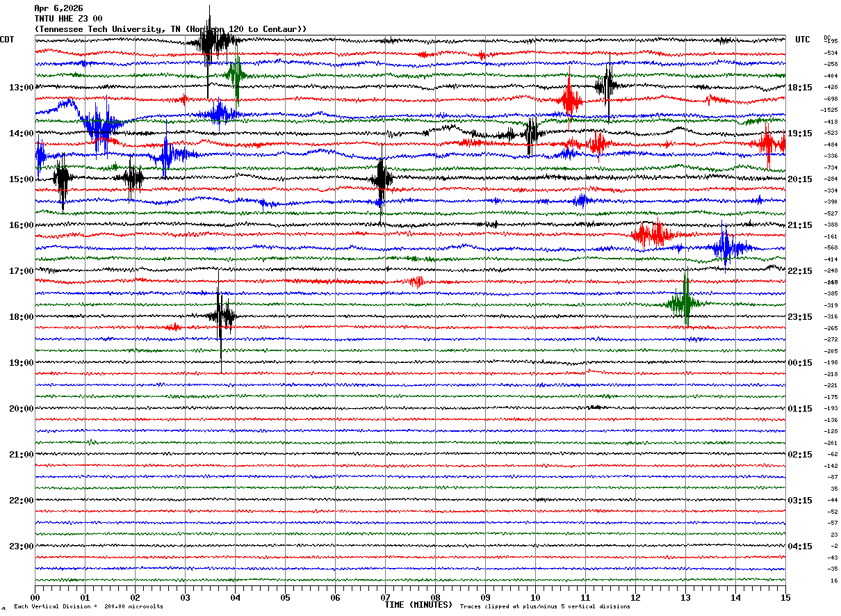Click the 13:00 CDT time label
This screenshot has height=616, width=841.
pyautogui.click(x=21, y=88)
